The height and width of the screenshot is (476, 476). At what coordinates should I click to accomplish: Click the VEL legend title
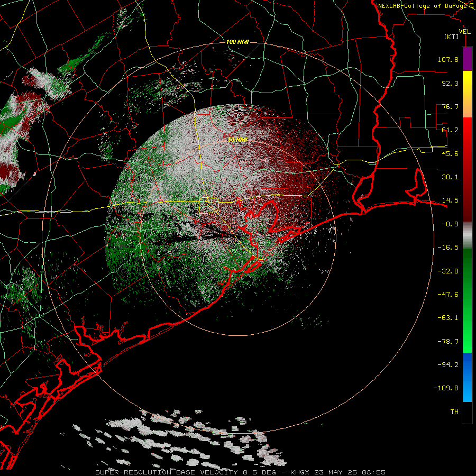coord(464,31)
